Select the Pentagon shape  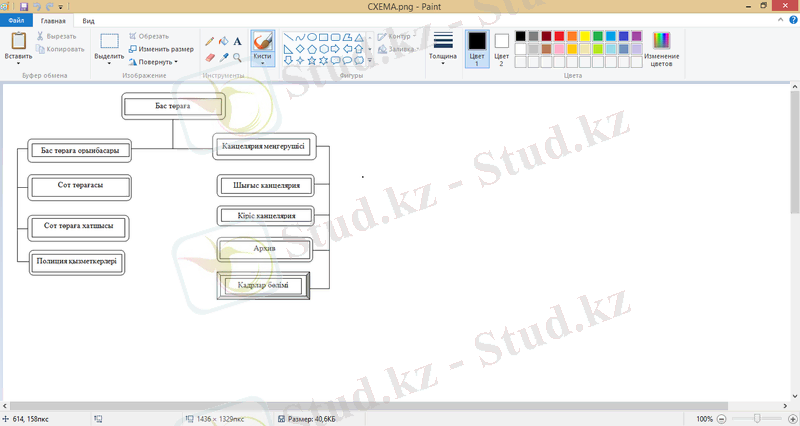312,49
